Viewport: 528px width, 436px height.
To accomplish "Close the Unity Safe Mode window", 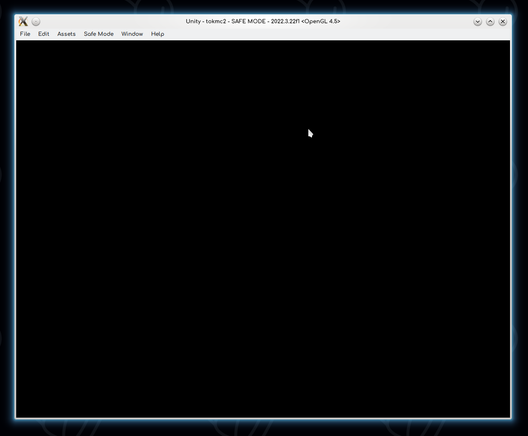I will point(503,22).
